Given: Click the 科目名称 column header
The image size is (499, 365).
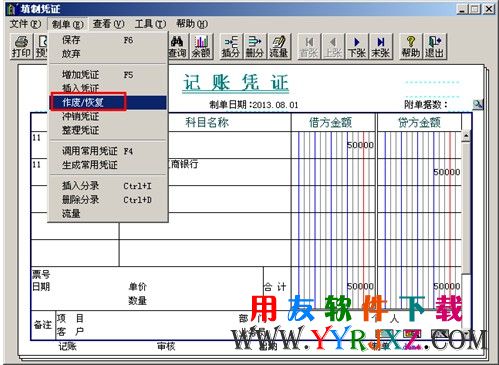Looking at the screenshot, I should click(x=207, y=122).
